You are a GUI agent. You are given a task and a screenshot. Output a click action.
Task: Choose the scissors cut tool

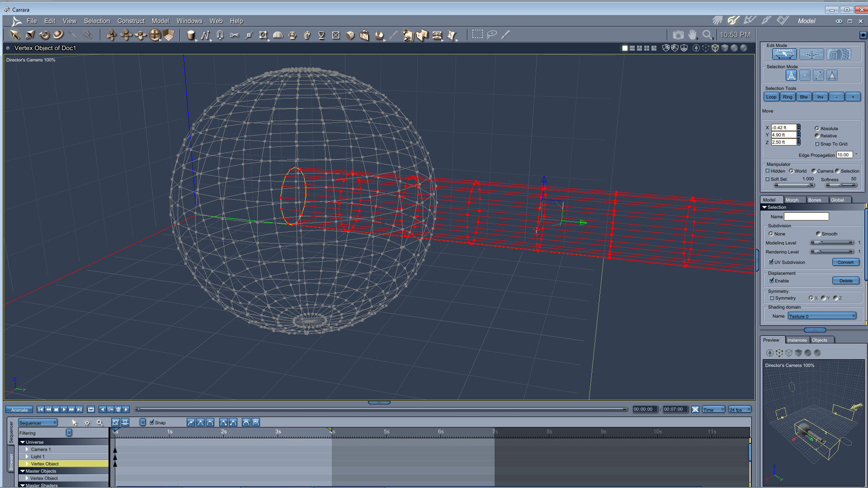click(x=234, y=35)
